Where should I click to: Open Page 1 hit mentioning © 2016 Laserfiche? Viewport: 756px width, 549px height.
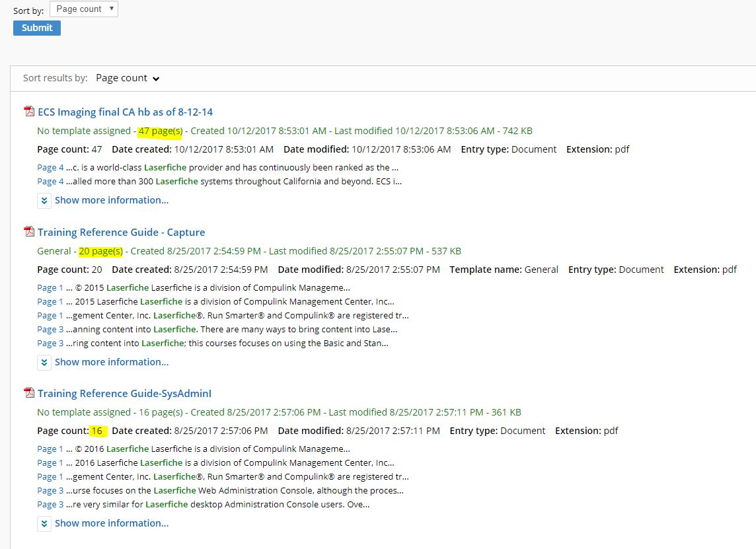point(50,449)
